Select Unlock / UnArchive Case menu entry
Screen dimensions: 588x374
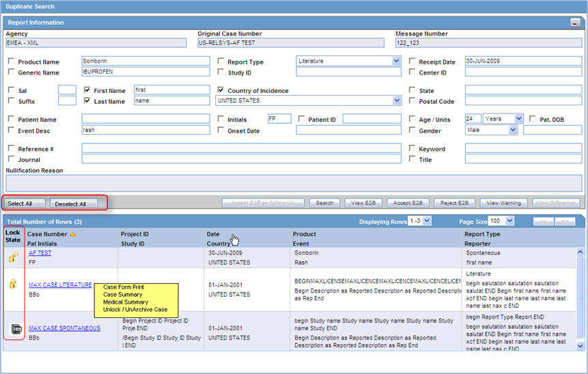135,310
